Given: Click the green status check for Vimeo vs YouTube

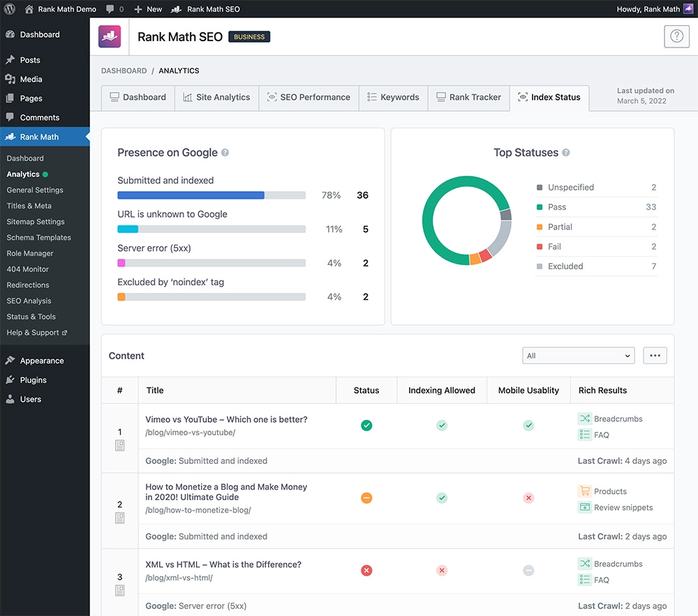Looking at the screenshot, I should click(366, 426).
